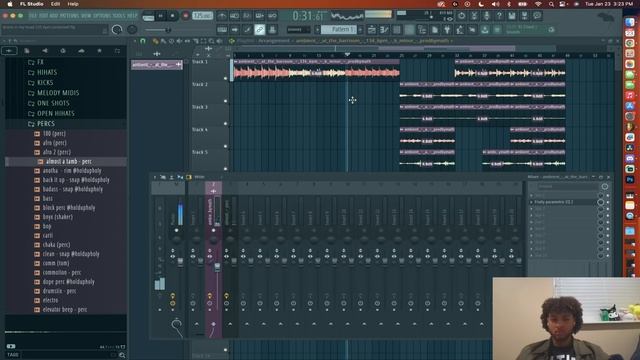Click the render/export audio icon

pyautogui.click(x=524, y=16)
